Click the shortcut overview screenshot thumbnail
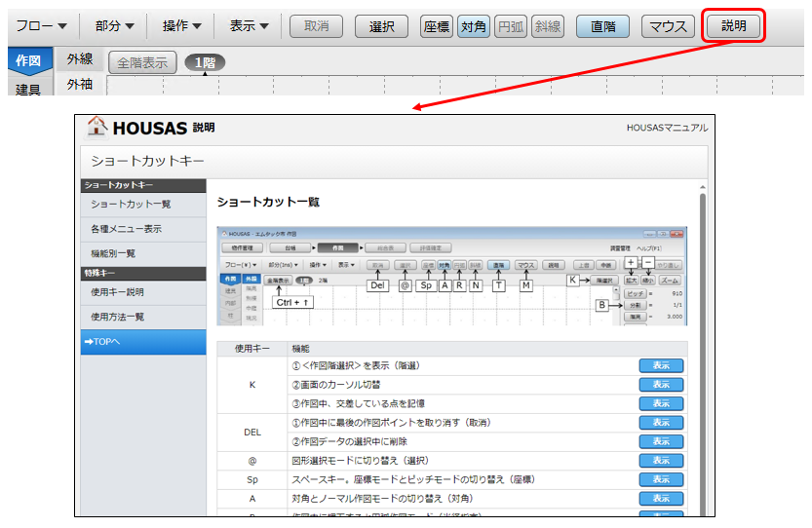812x528 pixels. coord(451,276)
